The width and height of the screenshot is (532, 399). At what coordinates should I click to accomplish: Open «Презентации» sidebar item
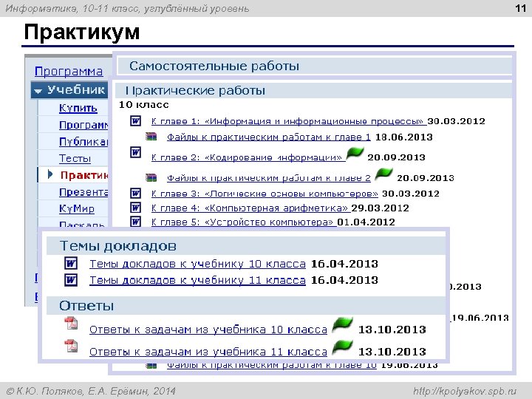tap(83, 192)
